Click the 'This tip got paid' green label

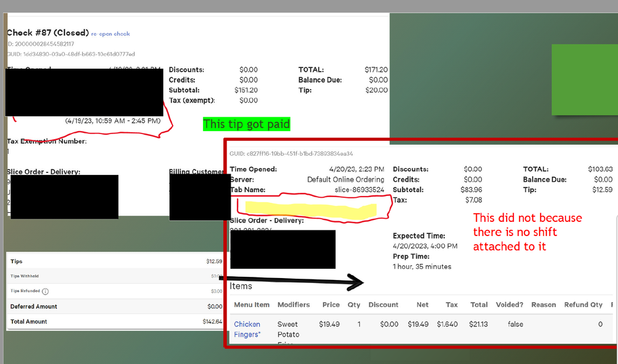pos(246,124)
